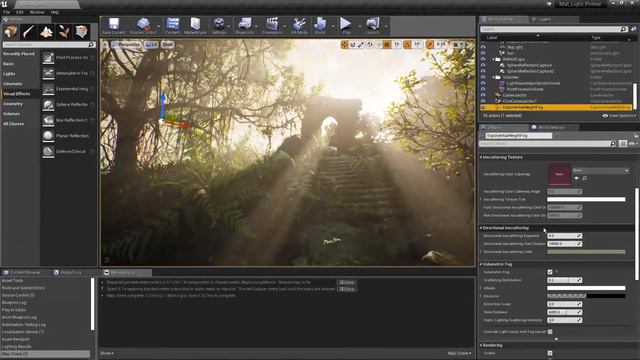Image resolution: width=640 pixels, height=360 pixels.
Task: Click Directional Inscattering Color swatch
Action: (x=586, y=252)
